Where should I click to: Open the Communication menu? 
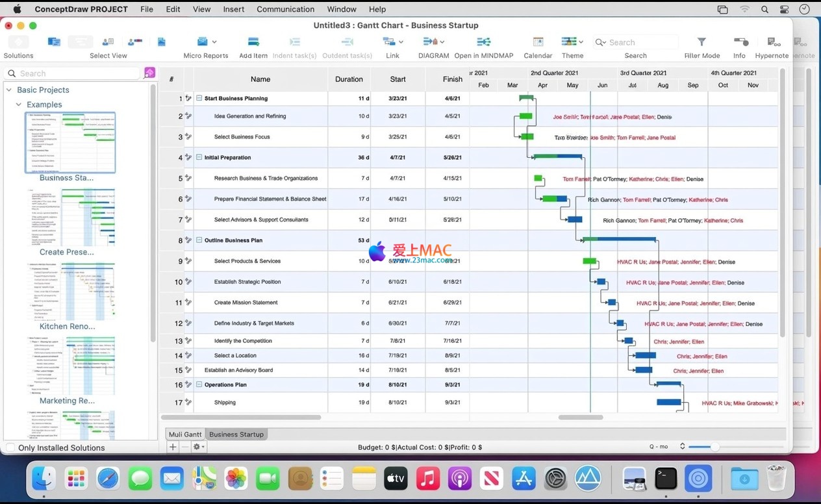[x=285, y=9]
